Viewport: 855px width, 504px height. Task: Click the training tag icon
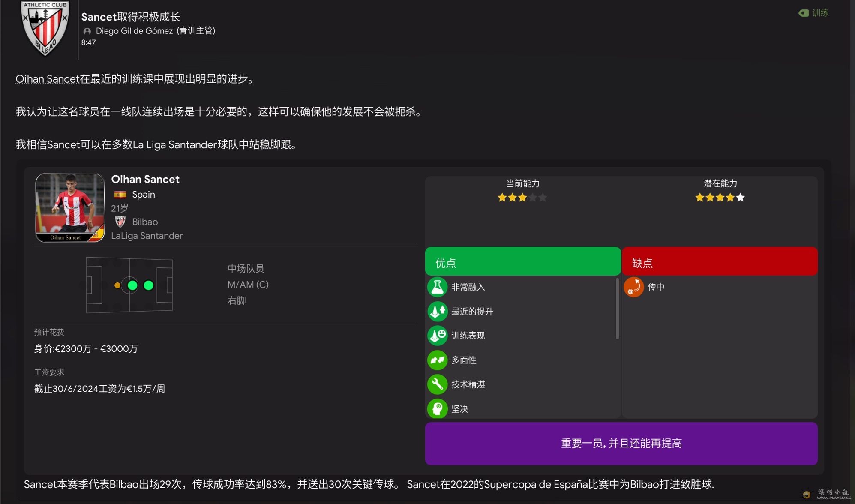click(x=803, y=13)
